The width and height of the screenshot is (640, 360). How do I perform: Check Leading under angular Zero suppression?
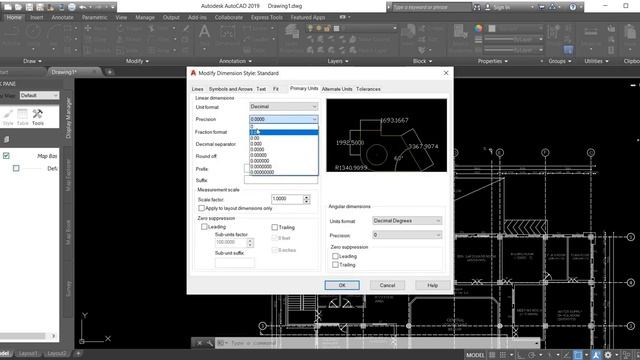(x=335, y=256)
